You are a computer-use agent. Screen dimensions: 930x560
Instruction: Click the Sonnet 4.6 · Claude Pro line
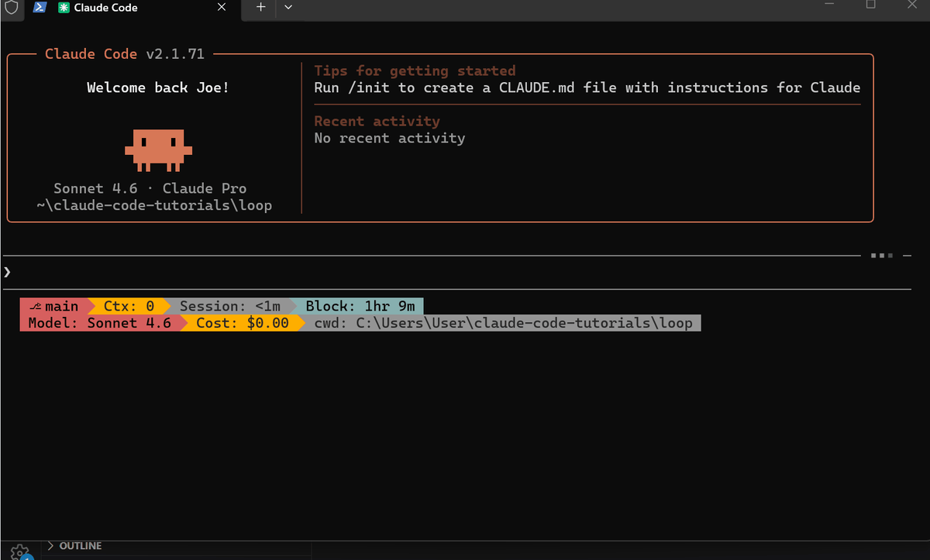(150, 188)
